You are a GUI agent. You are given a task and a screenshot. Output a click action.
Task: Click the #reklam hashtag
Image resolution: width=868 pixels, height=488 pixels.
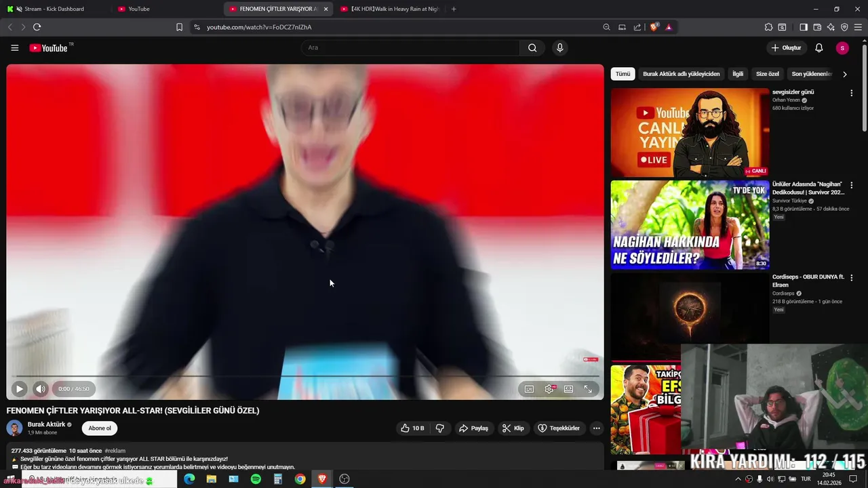pos(115,451)
